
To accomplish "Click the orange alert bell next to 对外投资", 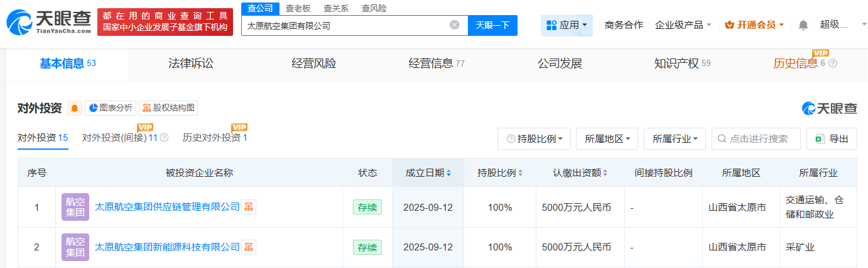I will (75, 108).
